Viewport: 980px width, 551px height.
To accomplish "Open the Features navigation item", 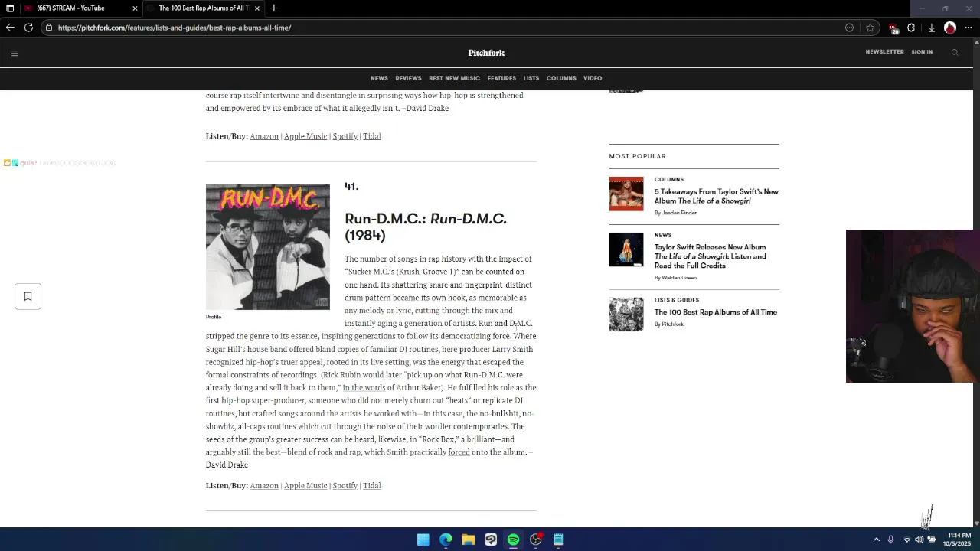I will coord(501,78).
